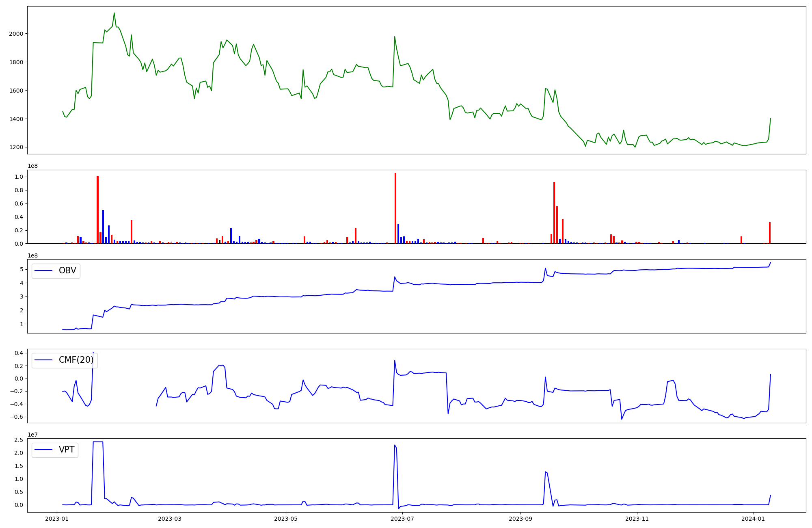The image size is (812, 528).
Task: Click the blue line sample in the VPT legend
Action: (44, 450)
